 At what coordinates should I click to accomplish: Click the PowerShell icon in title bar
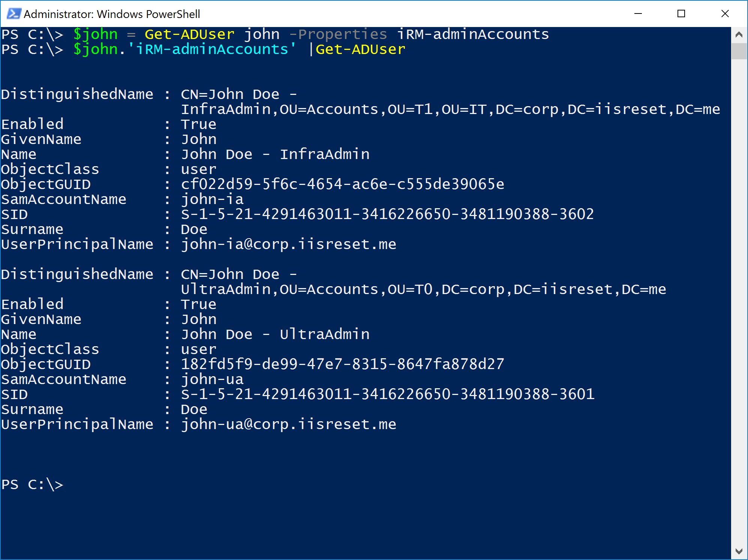pyautogui.click(x=13, y=14)
